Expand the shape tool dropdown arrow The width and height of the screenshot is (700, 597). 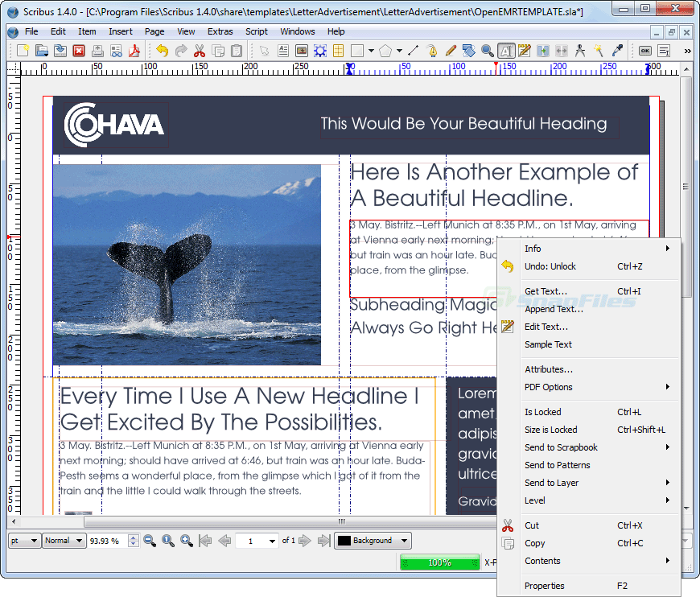[371, 50]
